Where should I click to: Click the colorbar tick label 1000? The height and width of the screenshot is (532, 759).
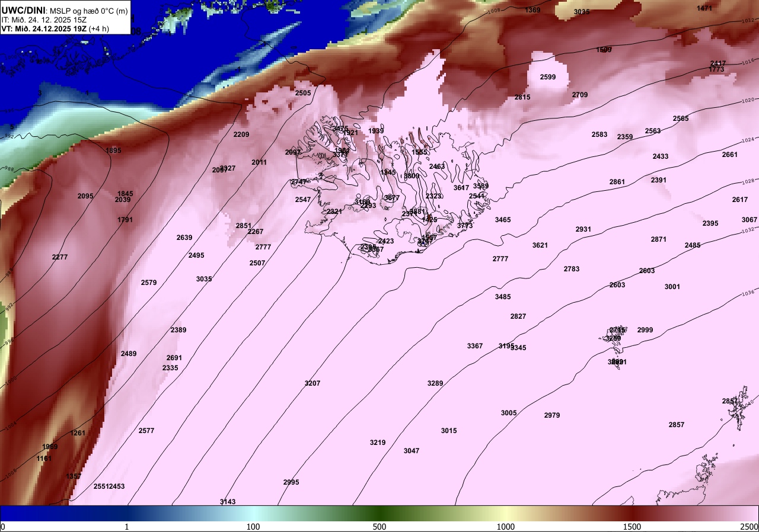[505, 527]
